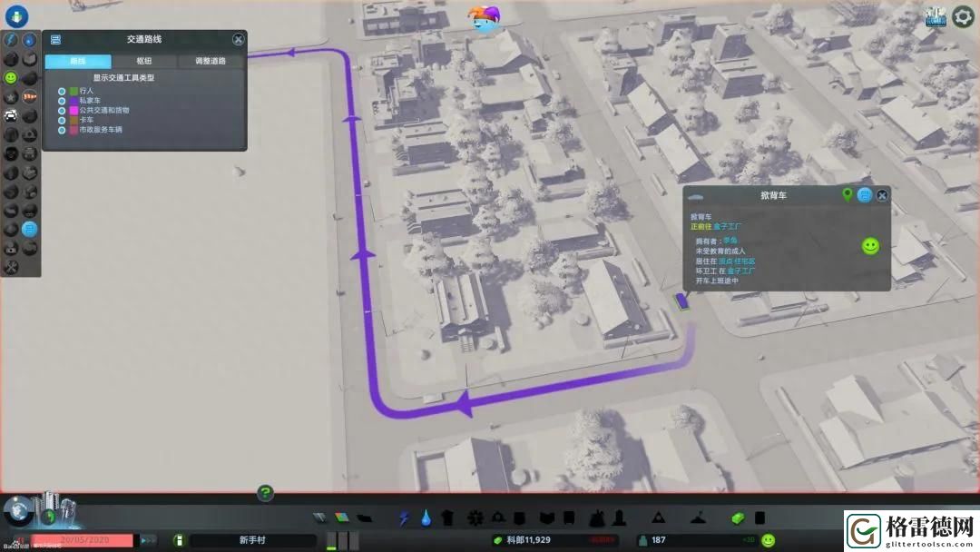
Task: Open the healthcare build menu icon
Action: pos(475,518)
